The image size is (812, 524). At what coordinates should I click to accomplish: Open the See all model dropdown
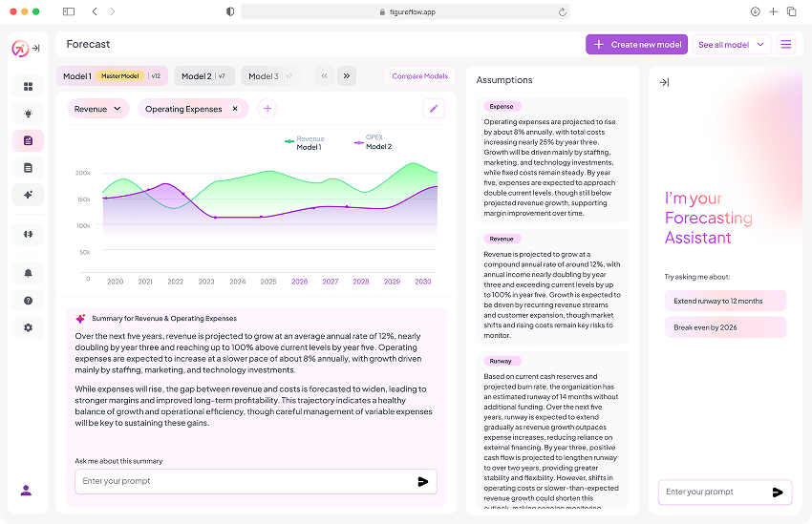pos(733,45)
